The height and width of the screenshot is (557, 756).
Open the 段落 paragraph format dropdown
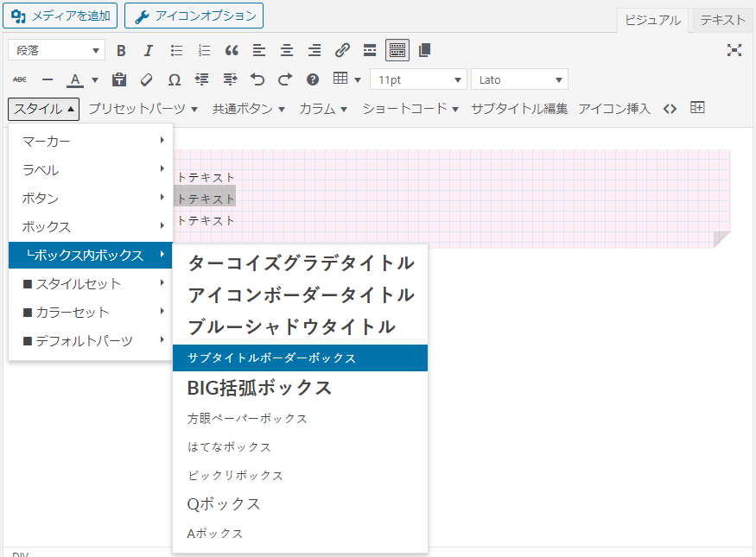pos(56,50)
